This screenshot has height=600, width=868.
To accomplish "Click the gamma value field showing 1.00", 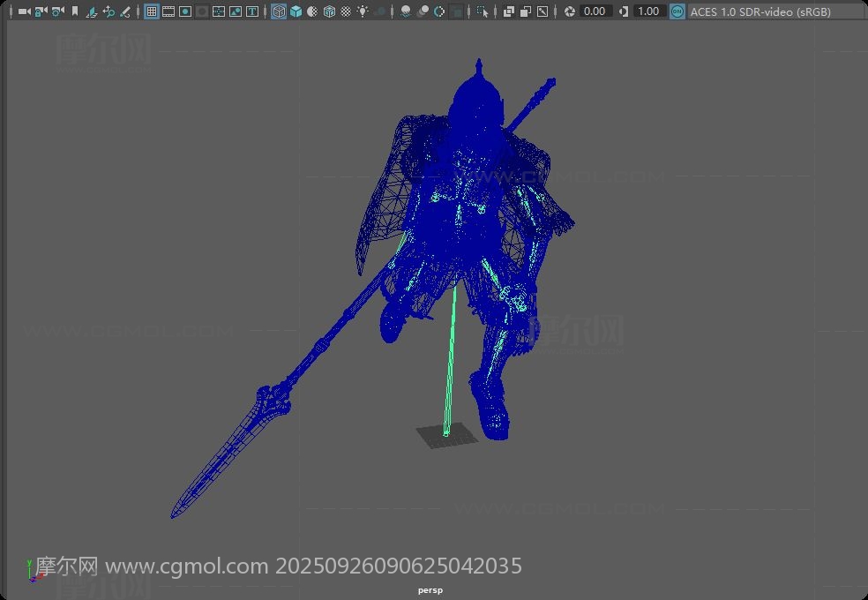I will [x=648, y=11].
